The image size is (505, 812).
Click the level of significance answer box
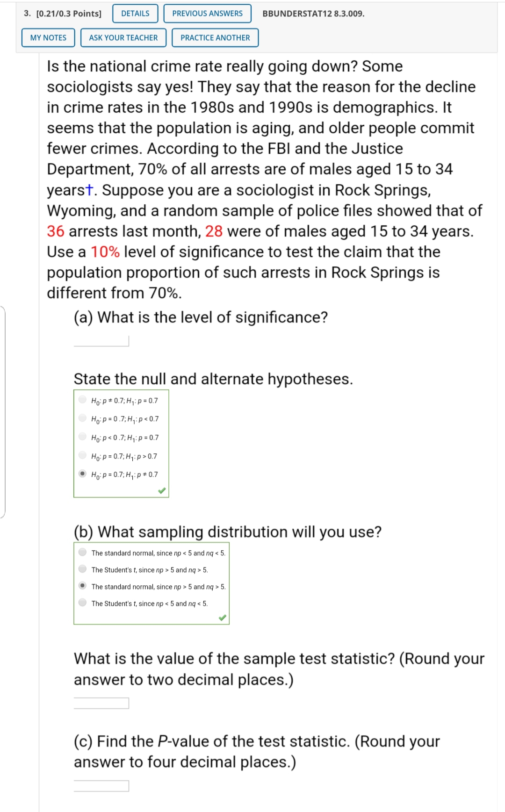tap(100, 342)
